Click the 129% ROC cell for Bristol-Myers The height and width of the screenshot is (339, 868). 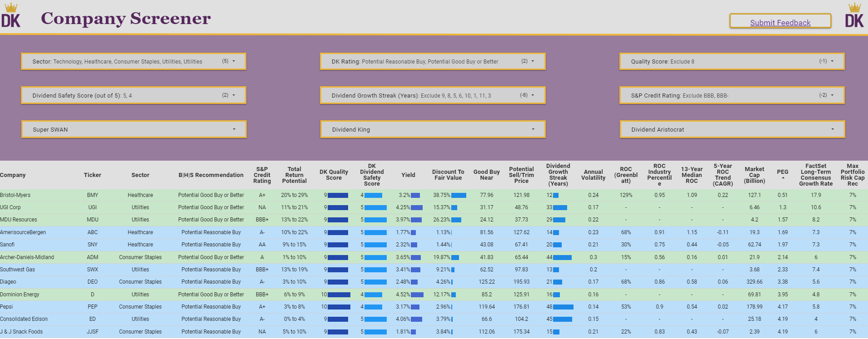click(626, 195)
